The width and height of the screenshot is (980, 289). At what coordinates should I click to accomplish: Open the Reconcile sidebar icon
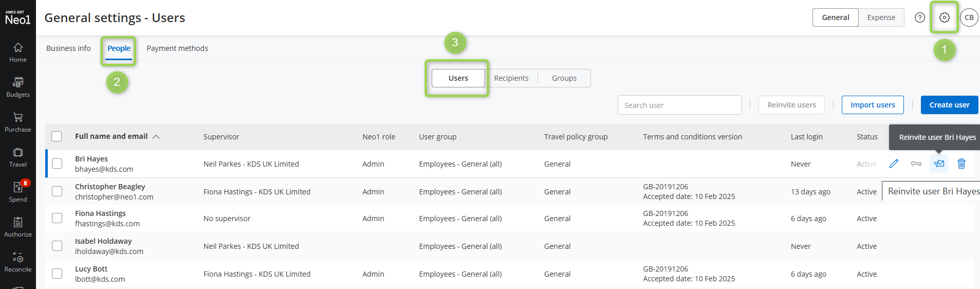[18, 262]
